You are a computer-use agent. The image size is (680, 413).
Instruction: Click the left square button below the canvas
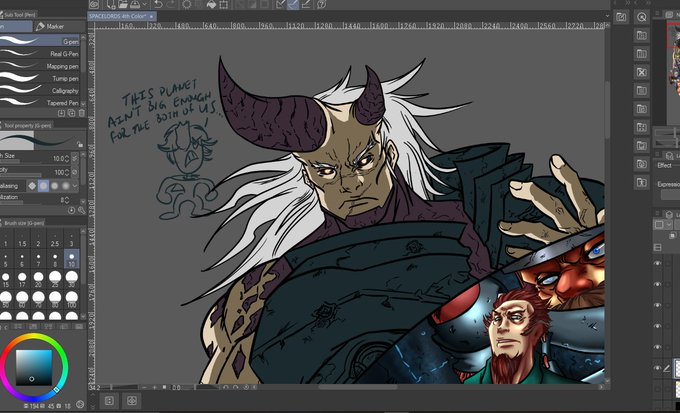pyautogui.click(x=109, y=401)
